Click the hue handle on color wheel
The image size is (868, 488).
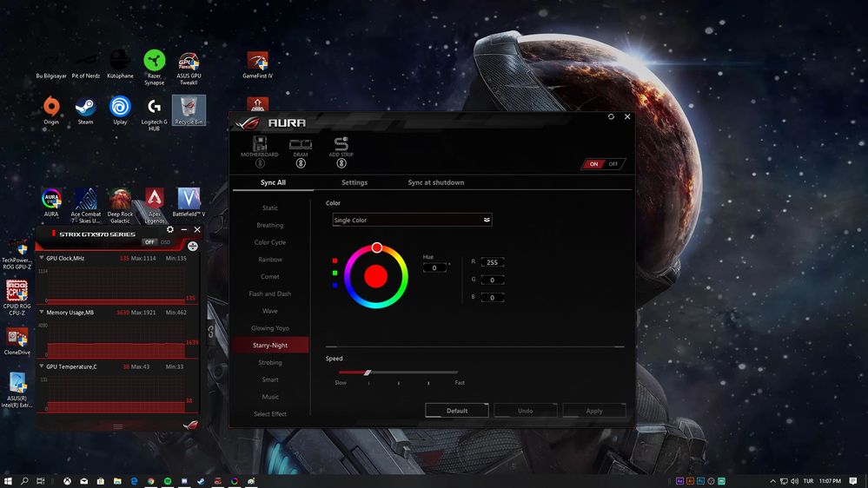click(x=376, y=247)
